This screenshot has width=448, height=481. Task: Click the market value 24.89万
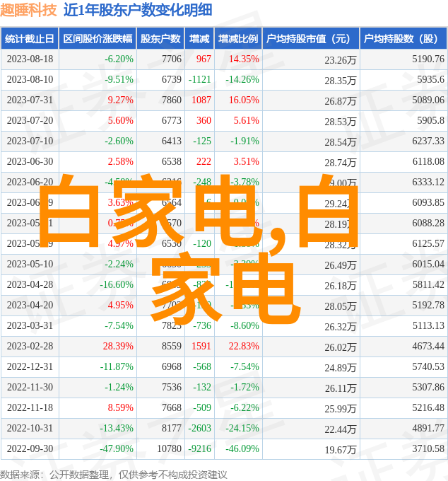pyautogui.click(x=341, y=368)
